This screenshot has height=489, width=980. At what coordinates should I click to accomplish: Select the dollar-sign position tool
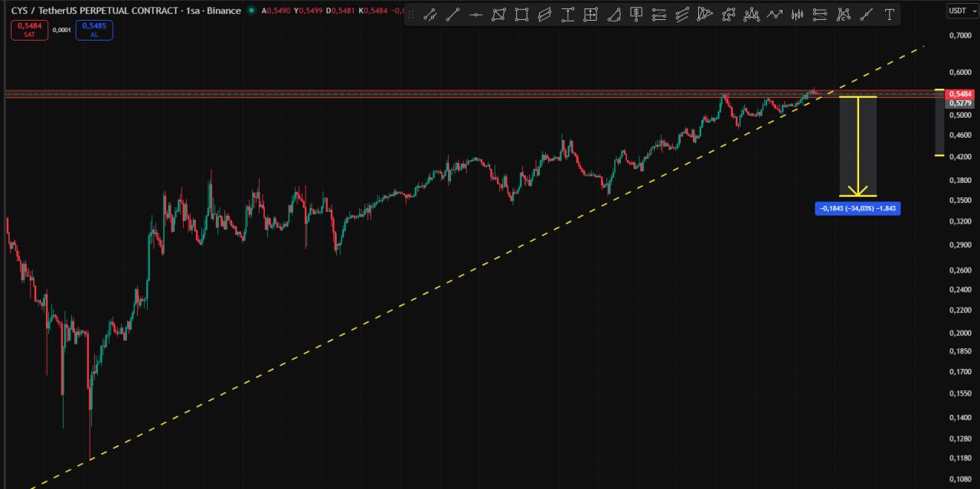[636, 15]
